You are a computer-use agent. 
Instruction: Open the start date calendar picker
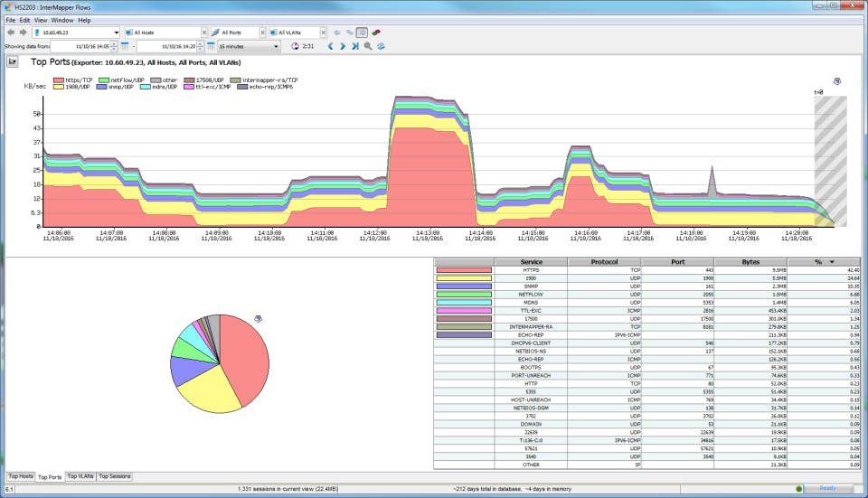(125, 45)
